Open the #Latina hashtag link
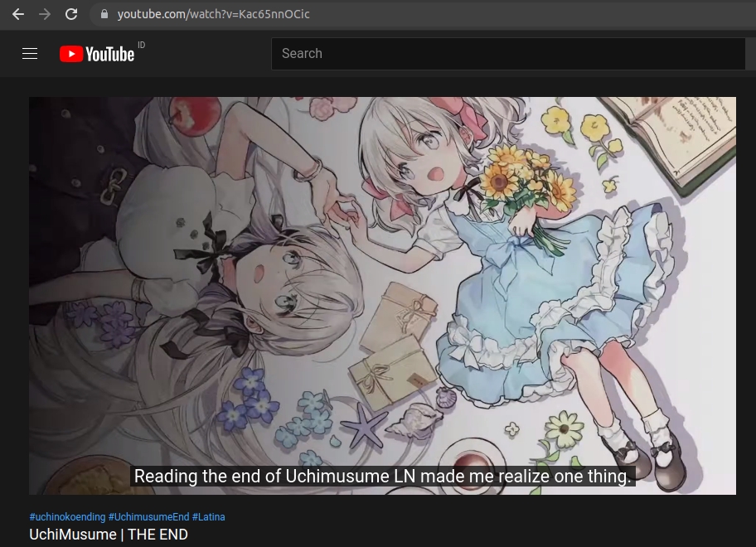 click(x=208, y=516)
